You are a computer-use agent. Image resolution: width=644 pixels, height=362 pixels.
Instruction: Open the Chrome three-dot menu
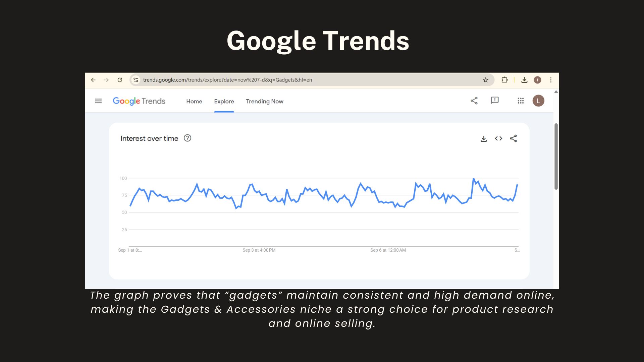551,80
